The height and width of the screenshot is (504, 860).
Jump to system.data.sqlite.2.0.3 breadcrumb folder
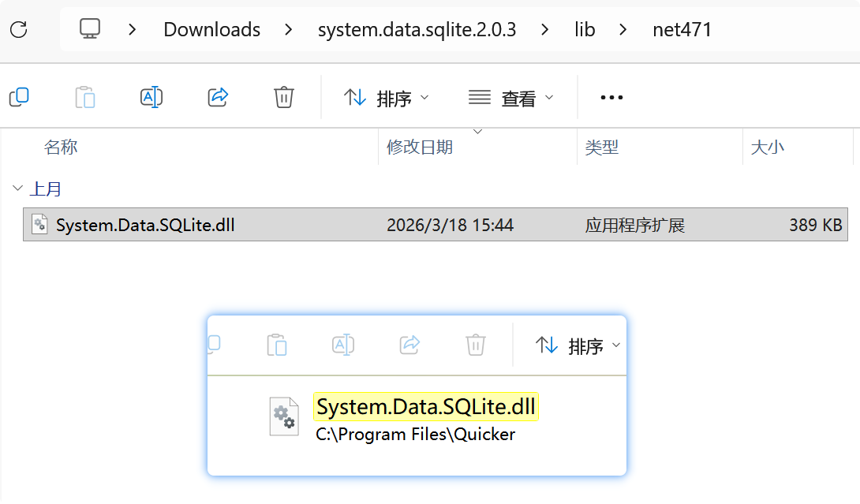(417, 30)
